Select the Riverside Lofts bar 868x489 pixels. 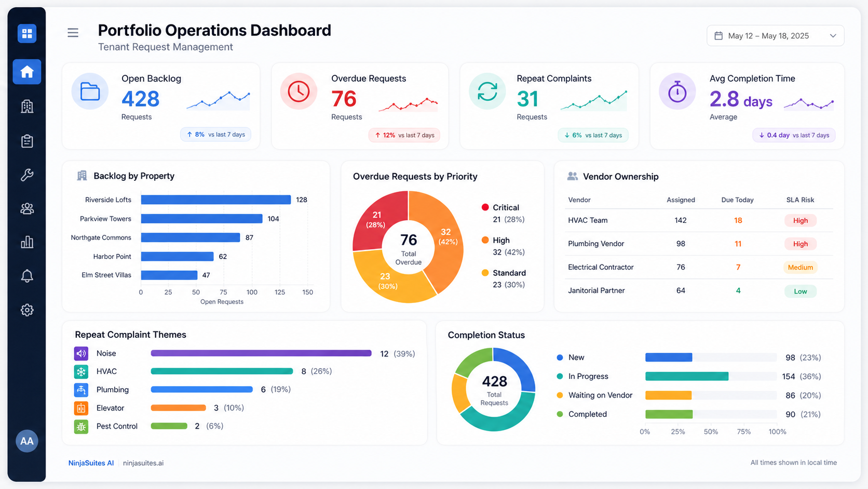[216, 200]
